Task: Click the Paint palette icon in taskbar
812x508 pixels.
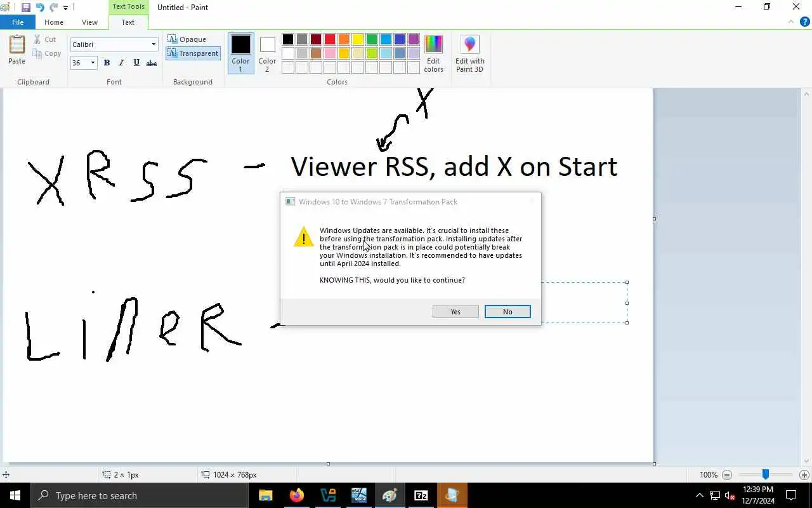Action: click(x=390, y=495)
